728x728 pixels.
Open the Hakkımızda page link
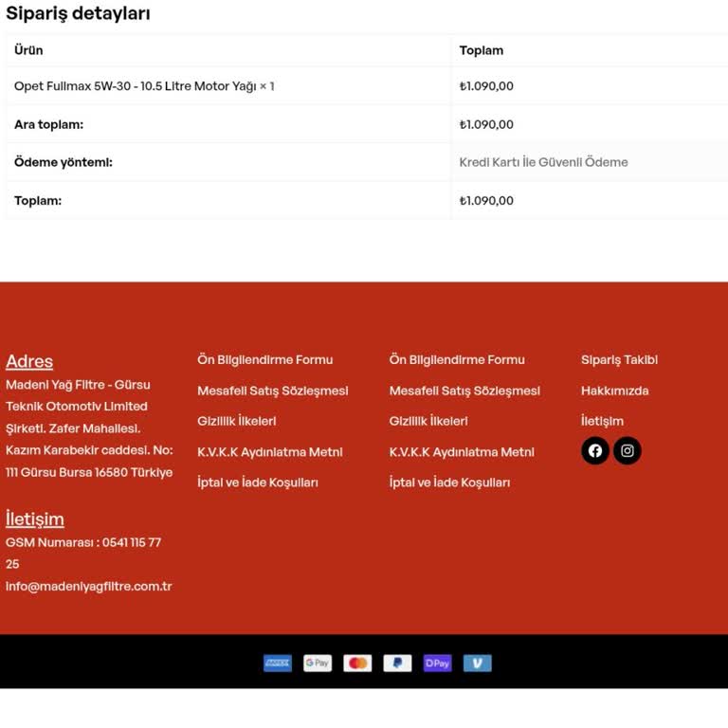pyautogui.click(x=614, y=391)
